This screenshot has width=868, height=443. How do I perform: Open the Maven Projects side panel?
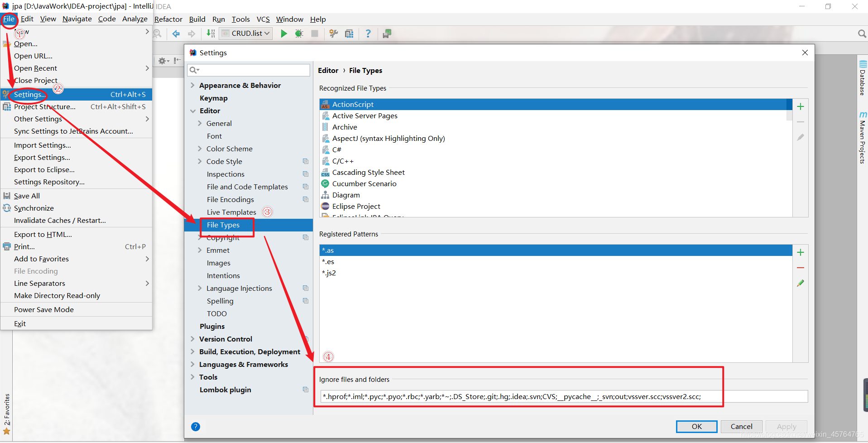coord(863,138)
